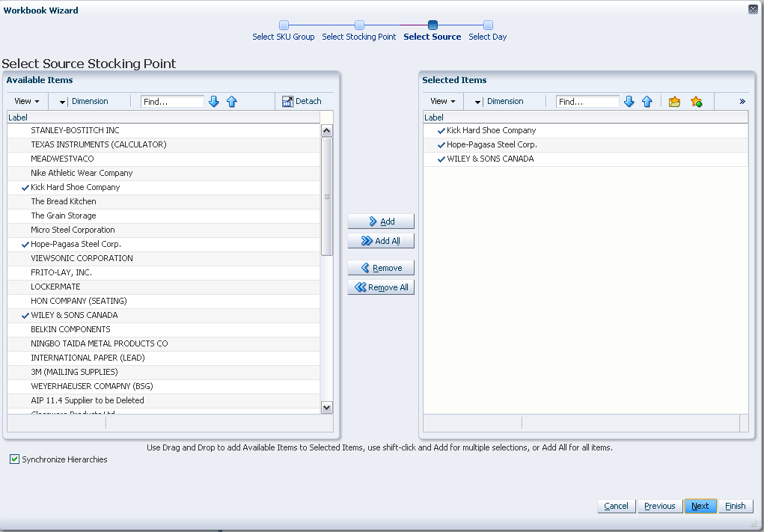Screen dimensions: 764x532
Task: Select AIP 11.4 Supplier to be Deleted row
Action: point(163,400)
